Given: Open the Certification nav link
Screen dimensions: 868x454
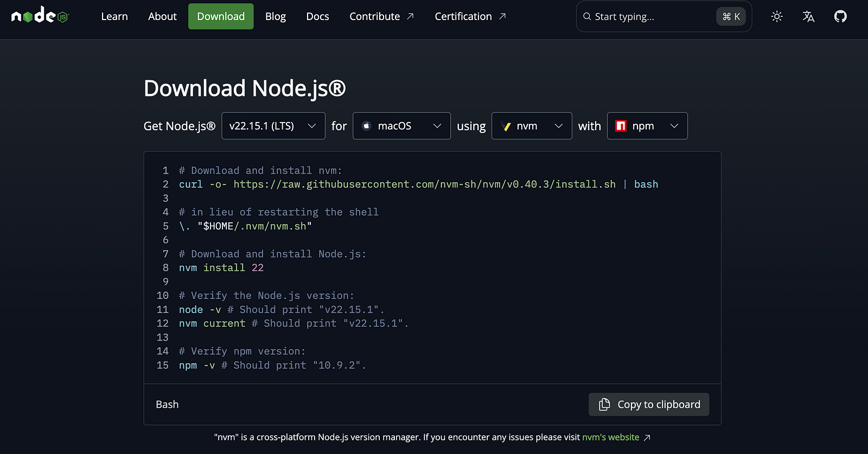Looking at the screenshot, I should coord(470,16).
